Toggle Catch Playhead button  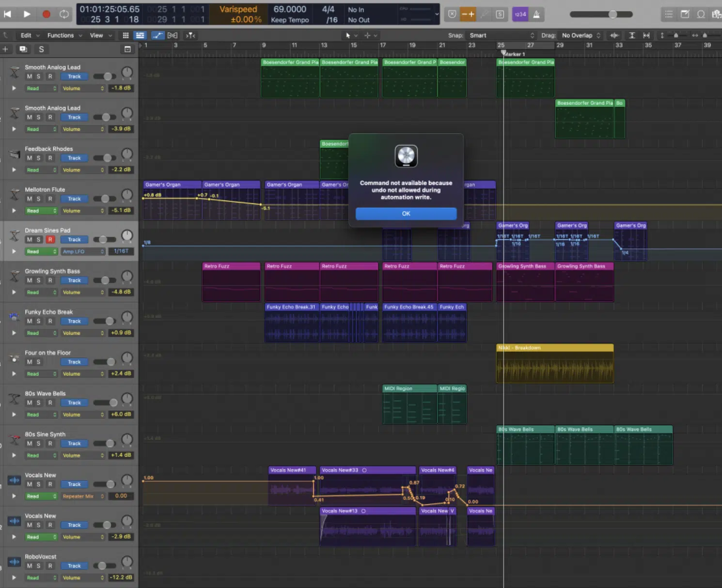[x=190, y=35]
